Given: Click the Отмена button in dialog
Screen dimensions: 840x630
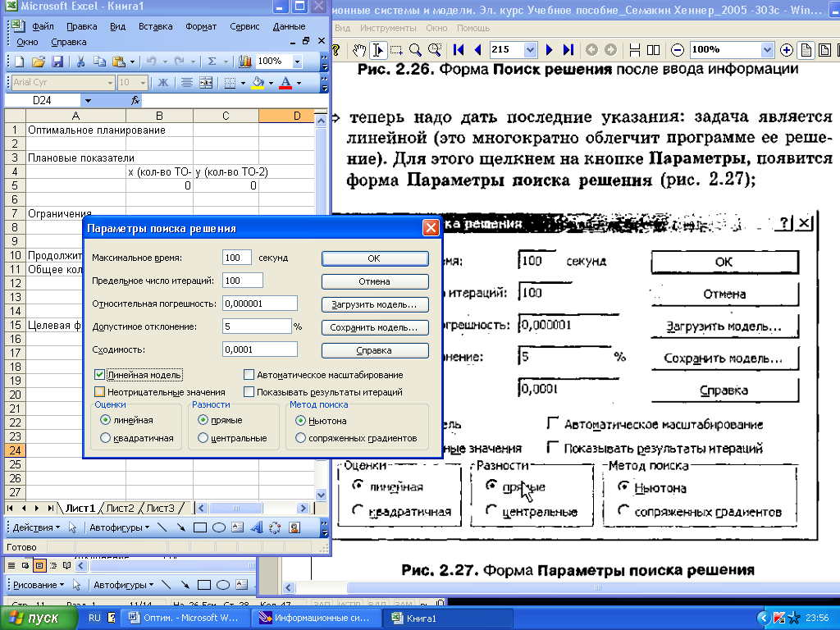Looking at the screenshot, I should (x=375, y=281).
